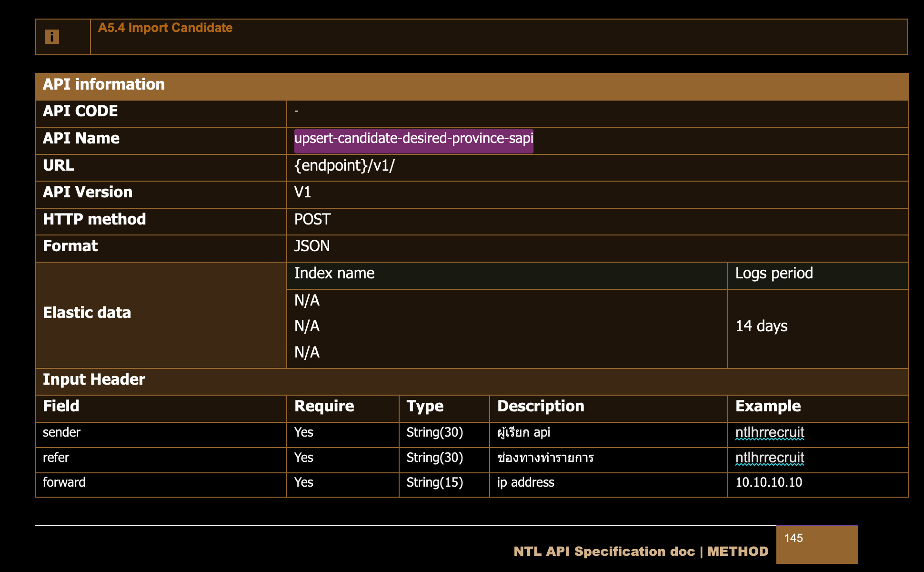Click the Index name column header
Viewport: 924px width, 572px height.
[334, 274]
